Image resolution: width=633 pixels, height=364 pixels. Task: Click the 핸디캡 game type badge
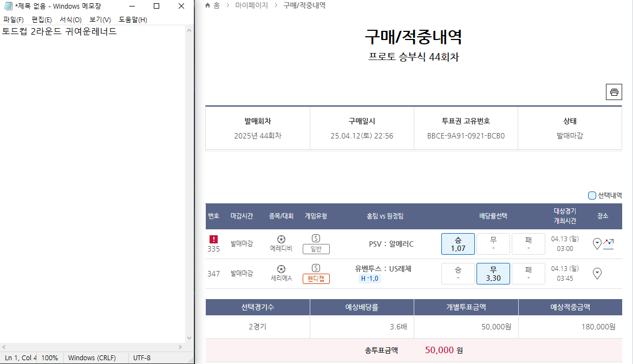316,279
